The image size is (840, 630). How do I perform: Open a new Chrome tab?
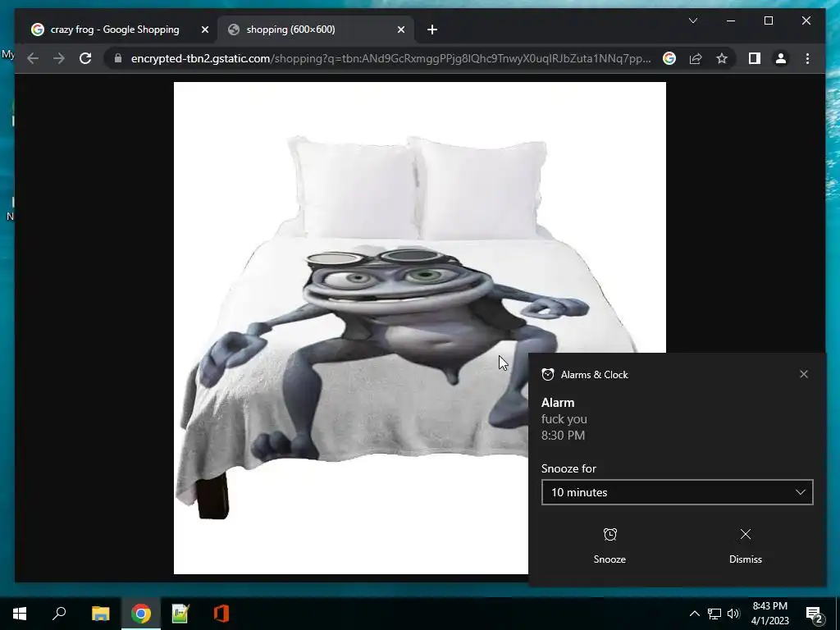(432, 30)
